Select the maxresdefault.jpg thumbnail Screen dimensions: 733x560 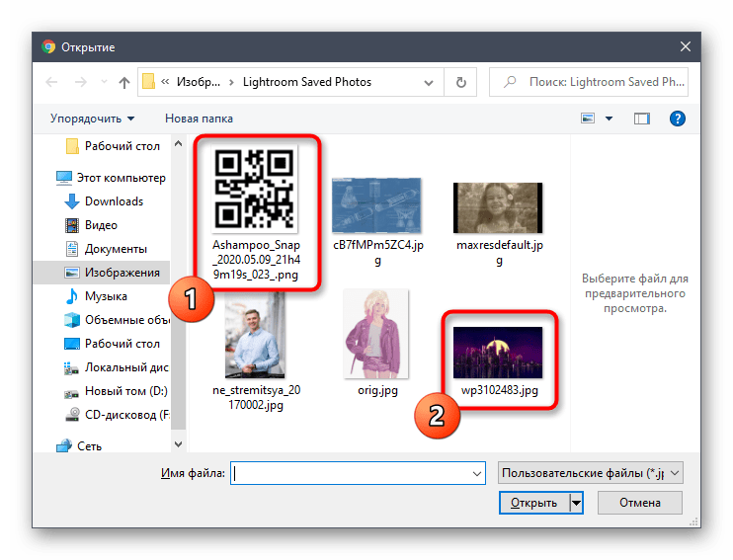498,208
